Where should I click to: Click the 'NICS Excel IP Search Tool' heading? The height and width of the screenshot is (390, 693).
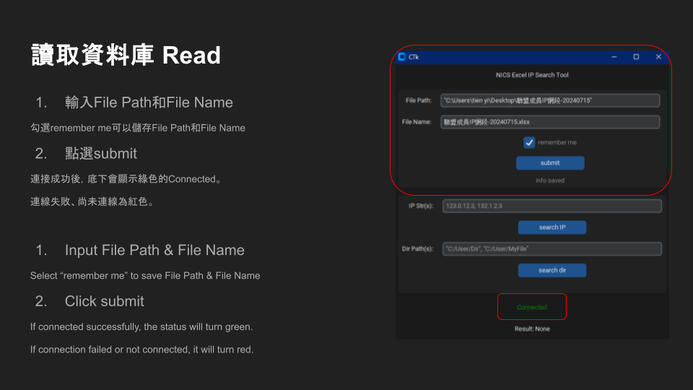click(532, 75)
